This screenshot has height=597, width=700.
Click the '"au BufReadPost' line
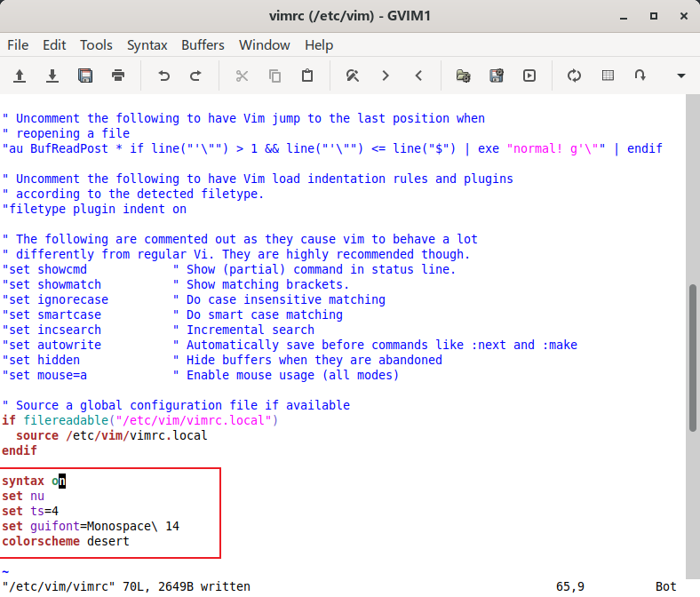pos(332,148)
